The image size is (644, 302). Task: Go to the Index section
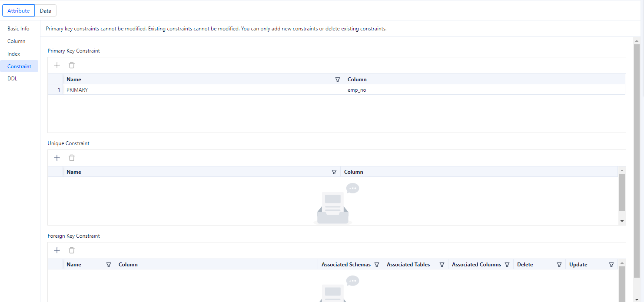pyautogui.click(x=14, y=54)
